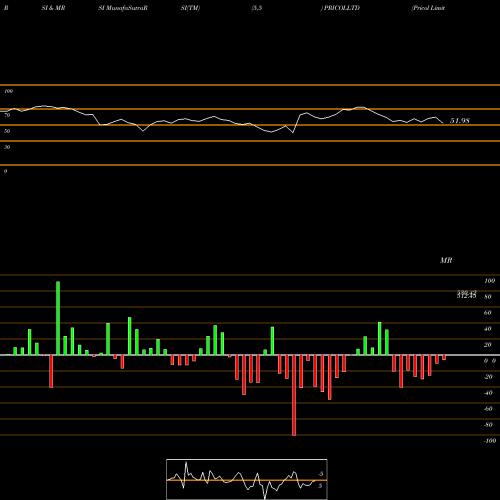Click the 'Pricol Limit' company name text

pos(429,8)
